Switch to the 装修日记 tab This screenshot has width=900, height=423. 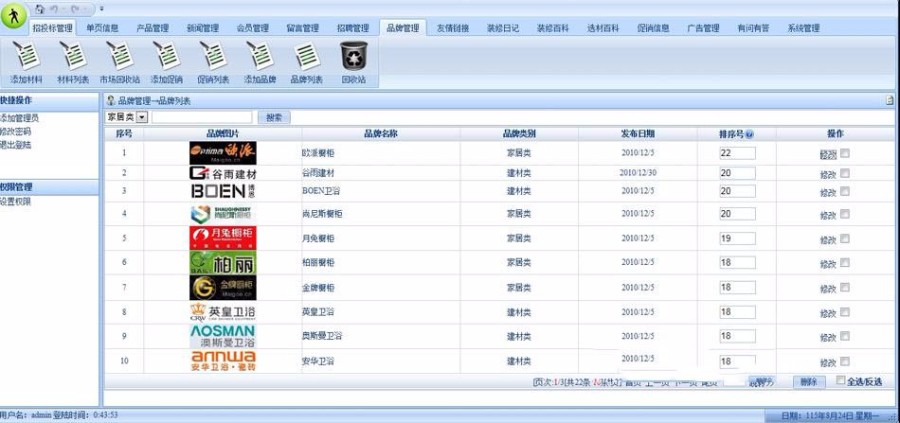pyautogui.click(x=503, y=28)
